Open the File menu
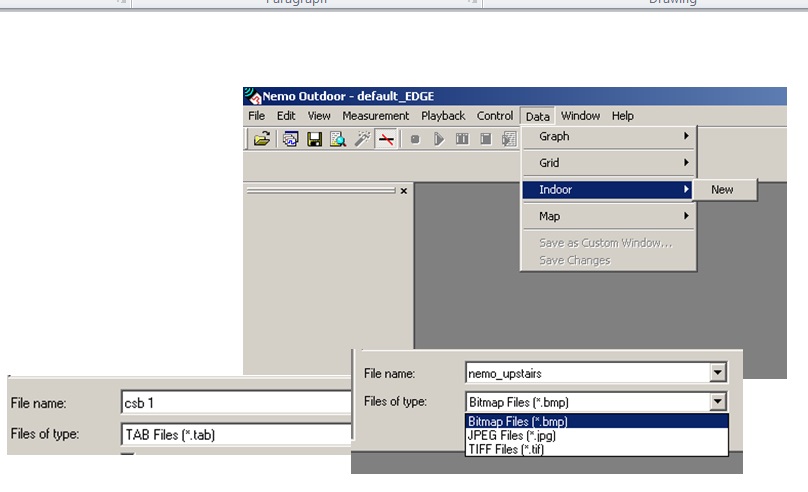The width and height of the screenshot is (808, 492). pos(256,116)
